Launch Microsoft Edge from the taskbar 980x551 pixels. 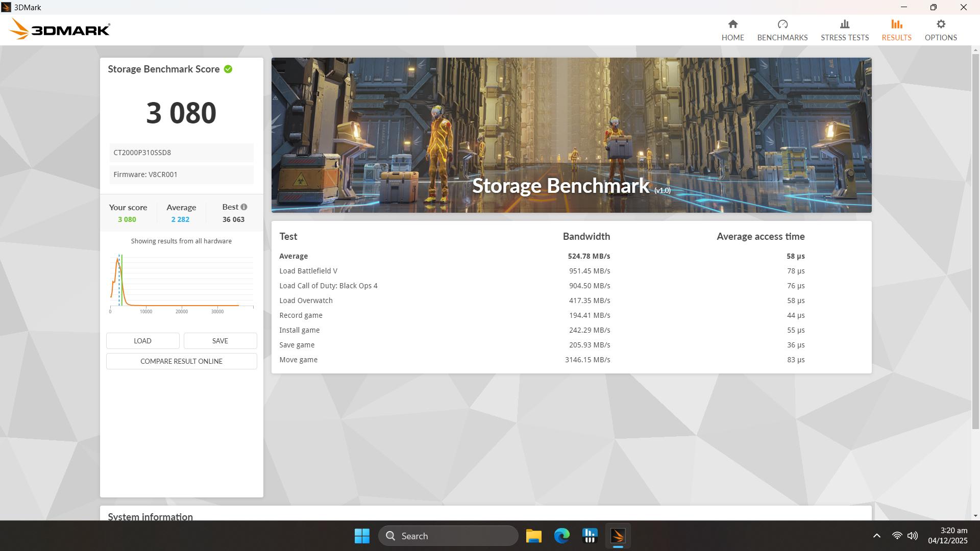tap(561, 536)
